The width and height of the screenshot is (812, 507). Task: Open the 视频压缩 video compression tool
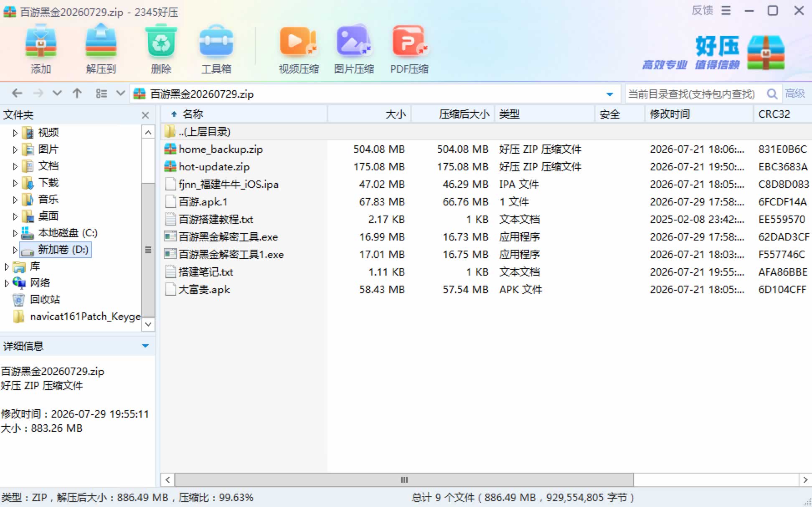click(299, 42)
